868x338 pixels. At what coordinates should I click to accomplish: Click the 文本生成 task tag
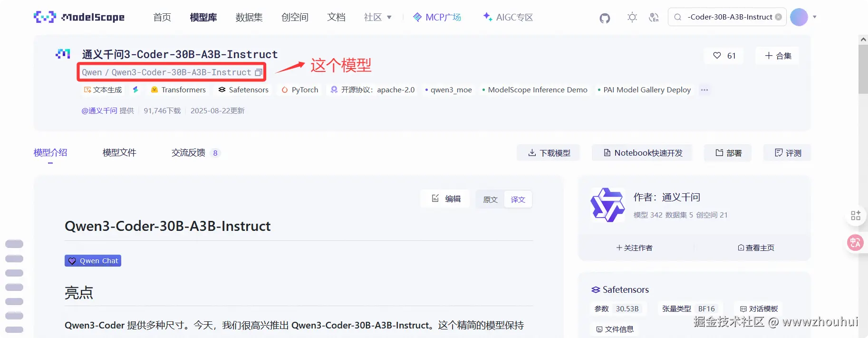[x=103, y=89]
